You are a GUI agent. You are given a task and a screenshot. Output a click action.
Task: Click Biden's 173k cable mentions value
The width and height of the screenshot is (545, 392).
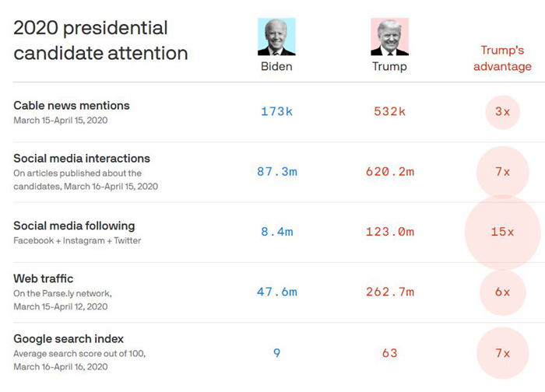point(276,111)
